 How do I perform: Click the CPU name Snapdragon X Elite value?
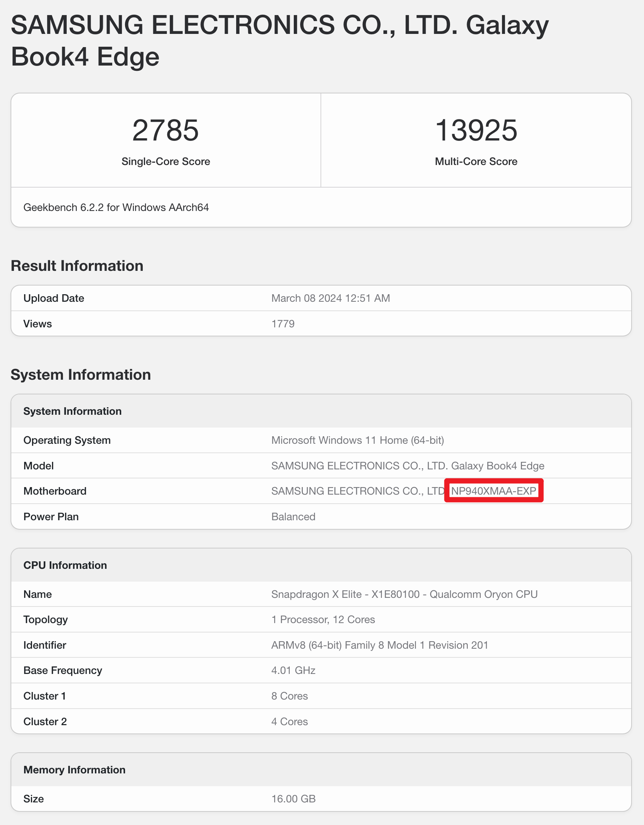click(x=404, y=594)
